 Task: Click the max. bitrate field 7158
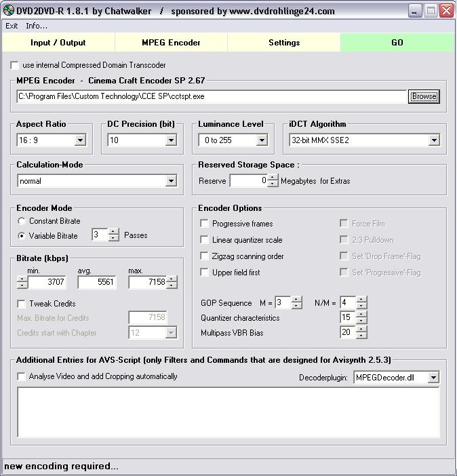point(148,282)
